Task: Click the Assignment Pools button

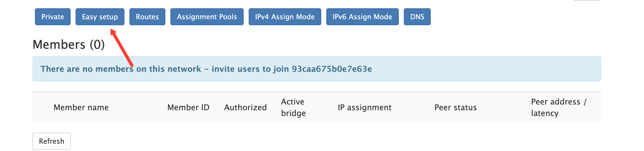Action: [x=207, y=17]
